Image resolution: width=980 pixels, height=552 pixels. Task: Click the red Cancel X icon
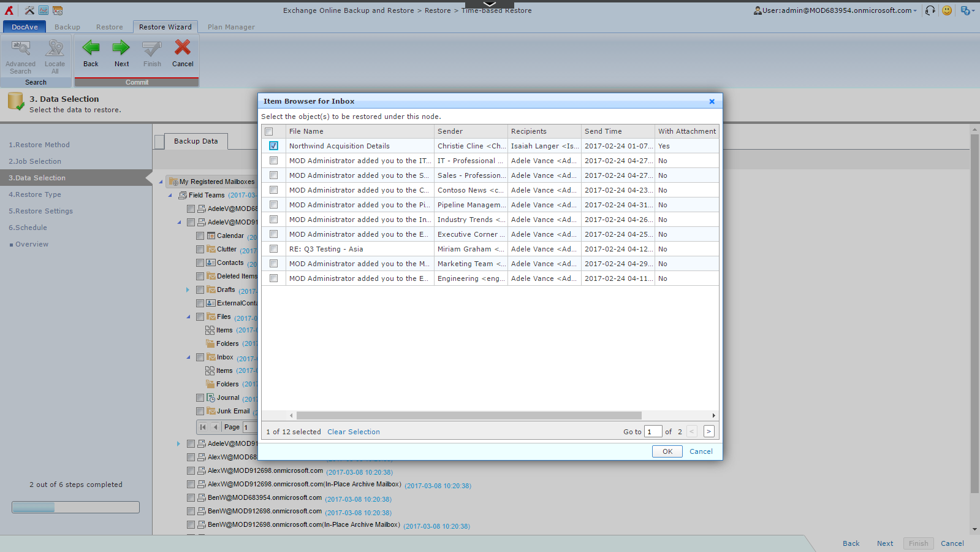pos(183,48)
